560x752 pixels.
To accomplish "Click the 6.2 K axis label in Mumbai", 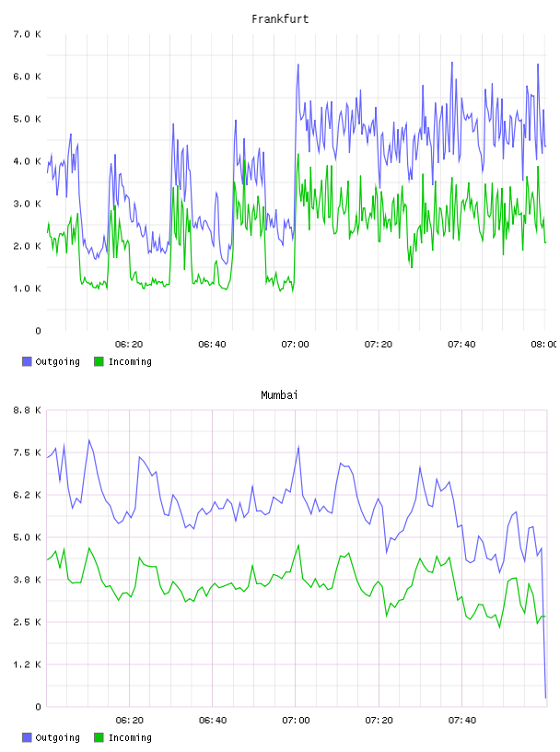I will coord(28,495).
